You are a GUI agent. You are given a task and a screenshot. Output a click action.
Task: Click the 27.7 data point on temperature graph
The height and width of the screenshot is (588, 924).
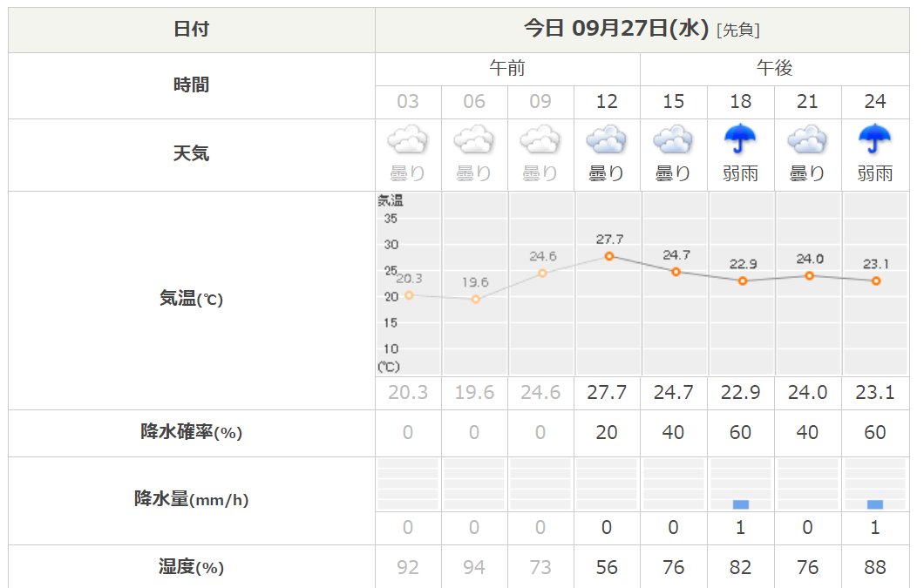coord(609,256)
